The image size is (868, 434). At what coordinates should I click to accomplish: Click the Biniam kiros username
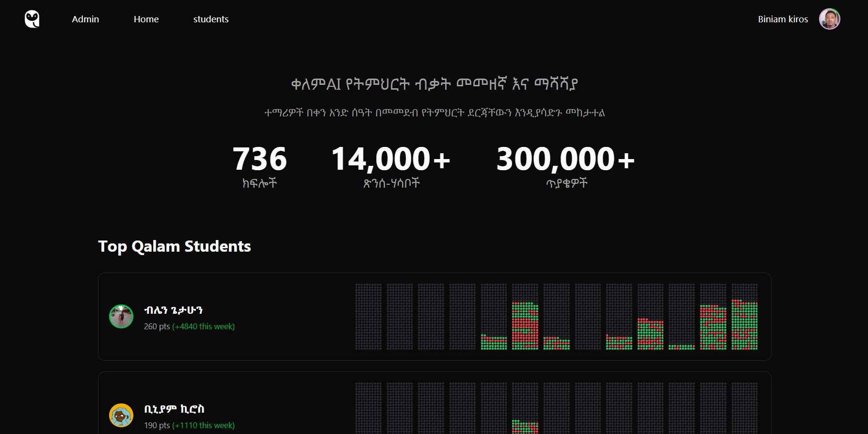[783, 19]
